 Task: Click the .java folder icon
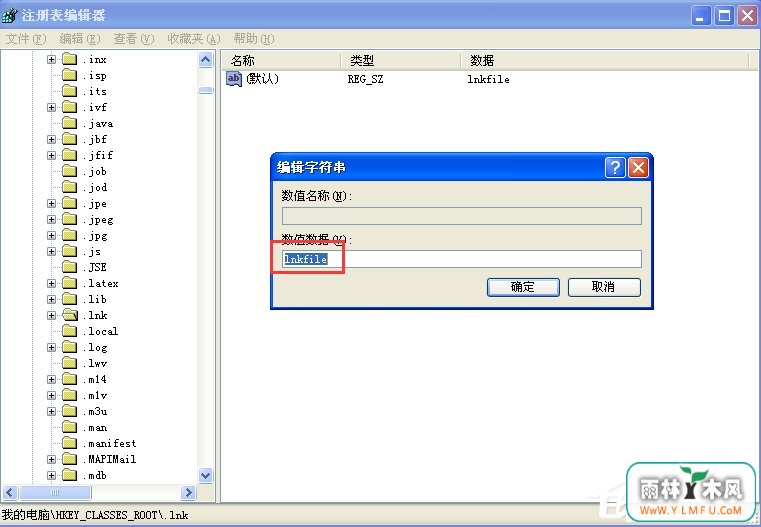tap(69, 123)
